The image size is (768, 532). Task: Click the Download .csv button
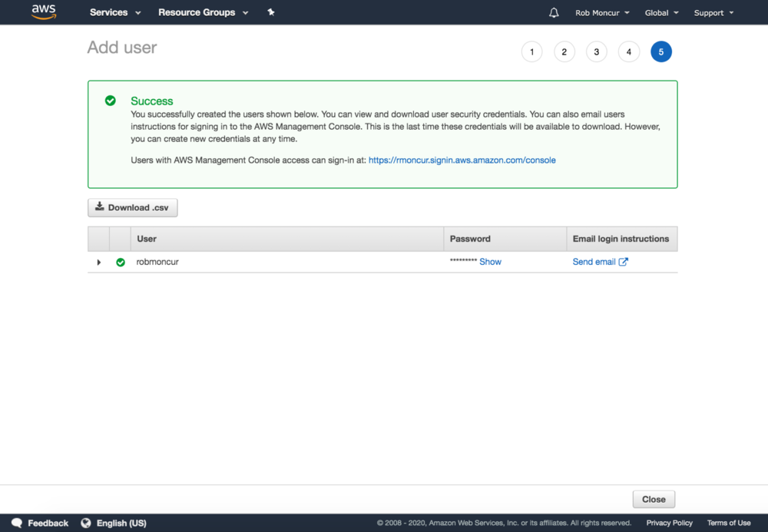(133, 207)
